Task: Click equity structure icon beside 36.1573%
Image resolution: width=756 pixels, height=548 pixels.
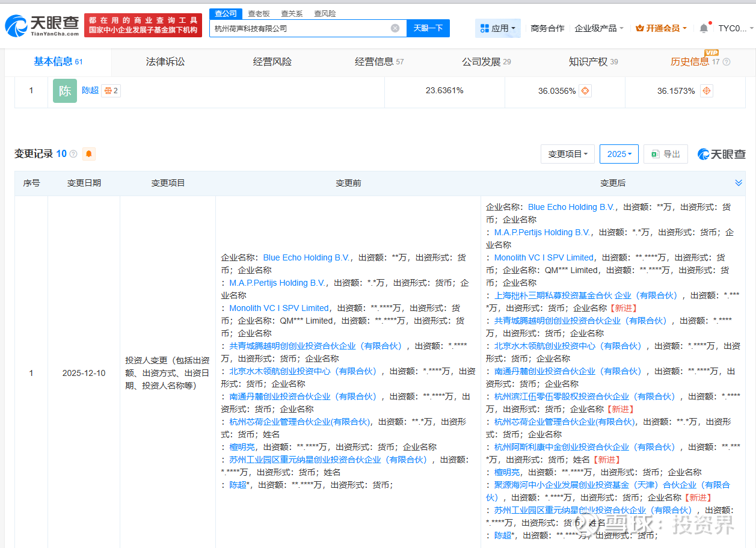Action: tap(707, 91)
